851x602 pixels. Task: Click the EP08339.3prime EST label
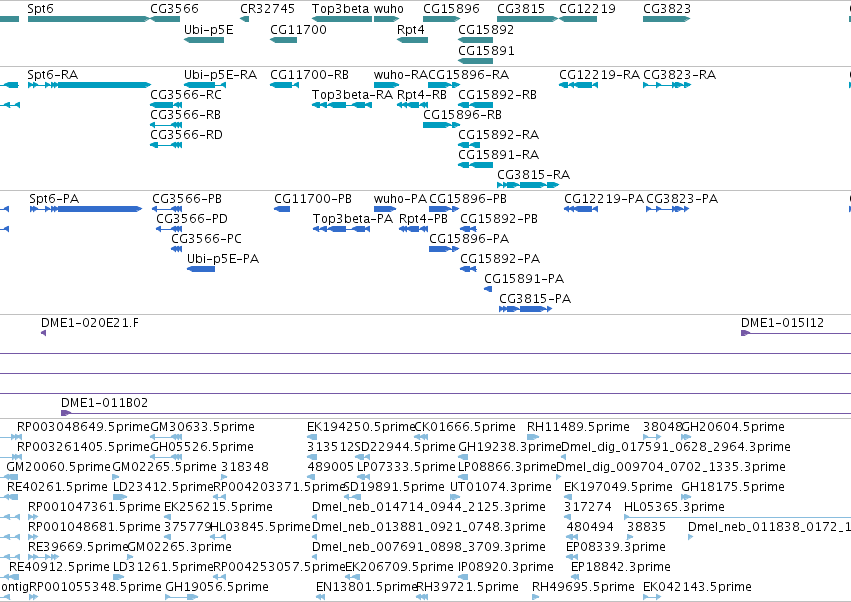615,547
